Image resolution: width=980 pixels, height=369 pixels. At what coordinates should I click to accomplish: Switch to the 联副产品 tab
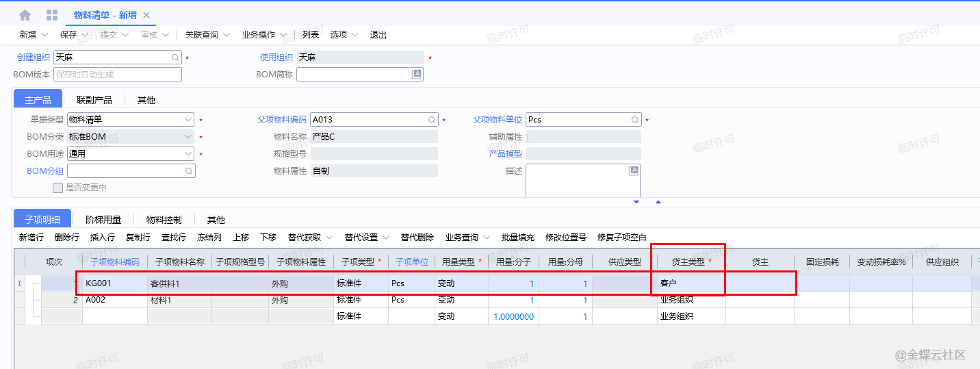click(94, 100)
